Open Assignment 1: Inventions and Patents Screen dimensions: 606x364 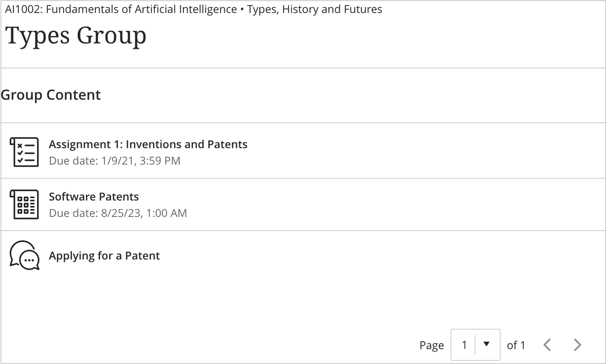point(148,144)
